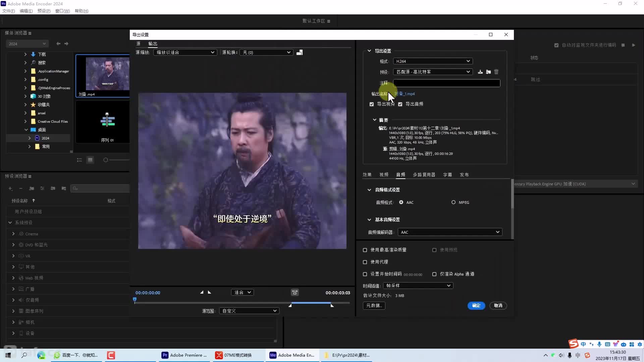
Task: Click the 元数据 button
Action: [x=374, y=305]
